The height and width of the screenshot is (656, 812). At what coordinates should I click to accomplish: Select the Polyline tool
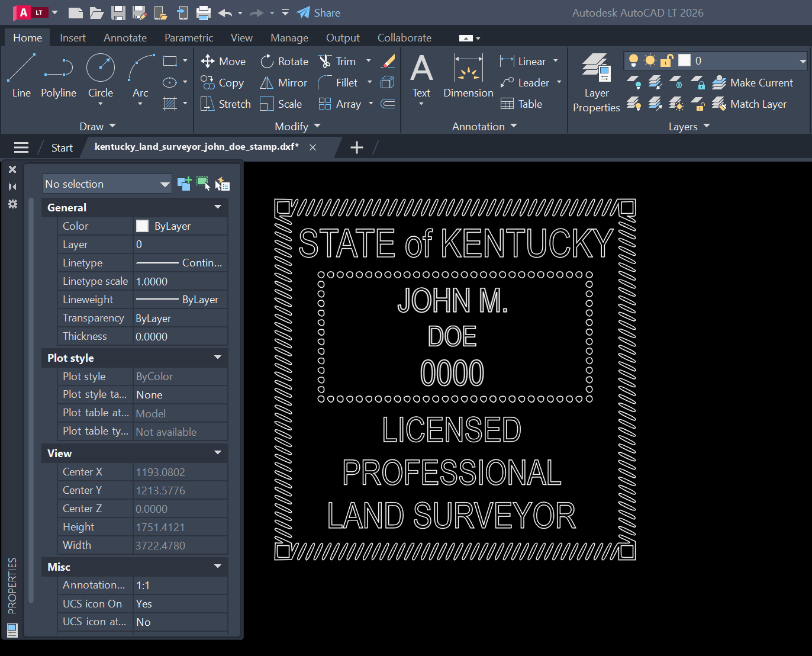pyautogui.click(x=59, y=75)
